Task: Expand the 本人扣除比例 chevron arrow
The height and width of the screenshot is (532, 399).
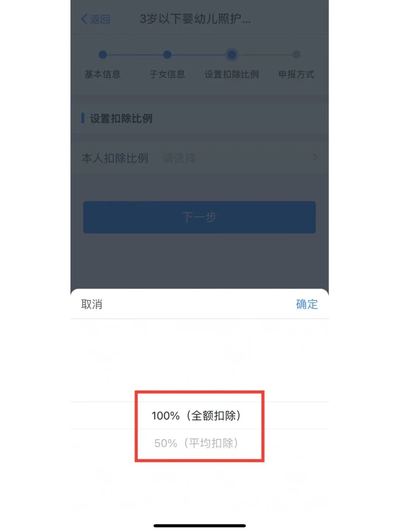Action: pyautogui.click(x=315, y=157)
